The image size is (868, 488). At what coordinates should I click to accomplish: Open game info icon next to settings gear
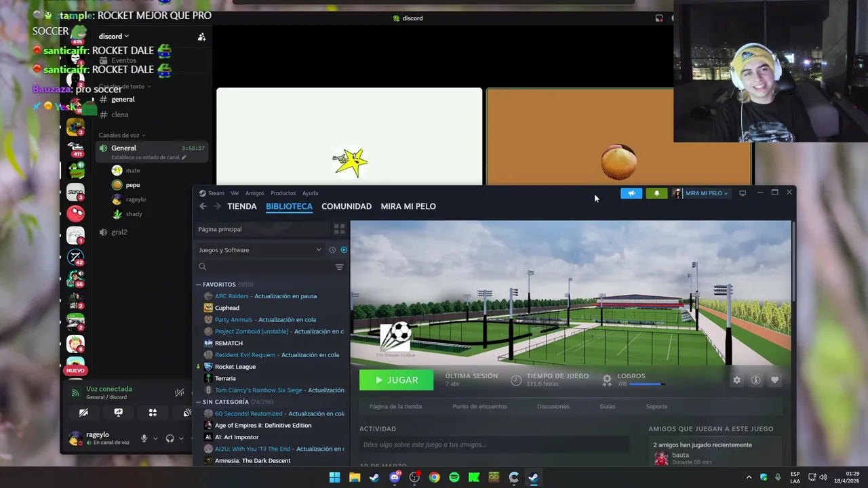click(755, 380)
